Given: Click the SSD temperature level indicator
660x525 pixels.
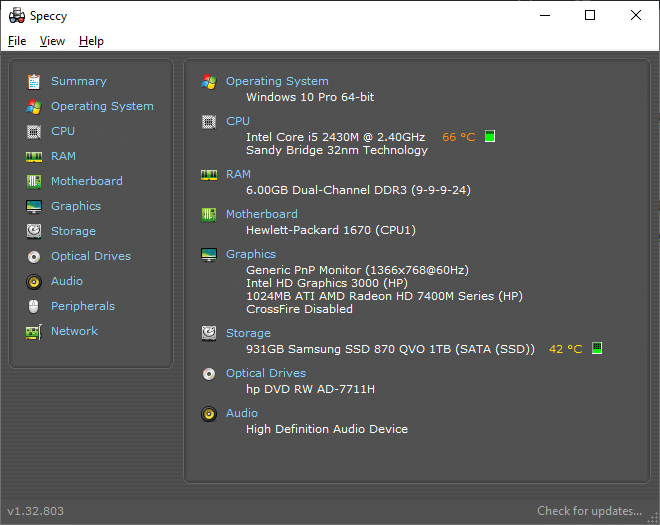Looking at the screenshot, I should point(597,349).
